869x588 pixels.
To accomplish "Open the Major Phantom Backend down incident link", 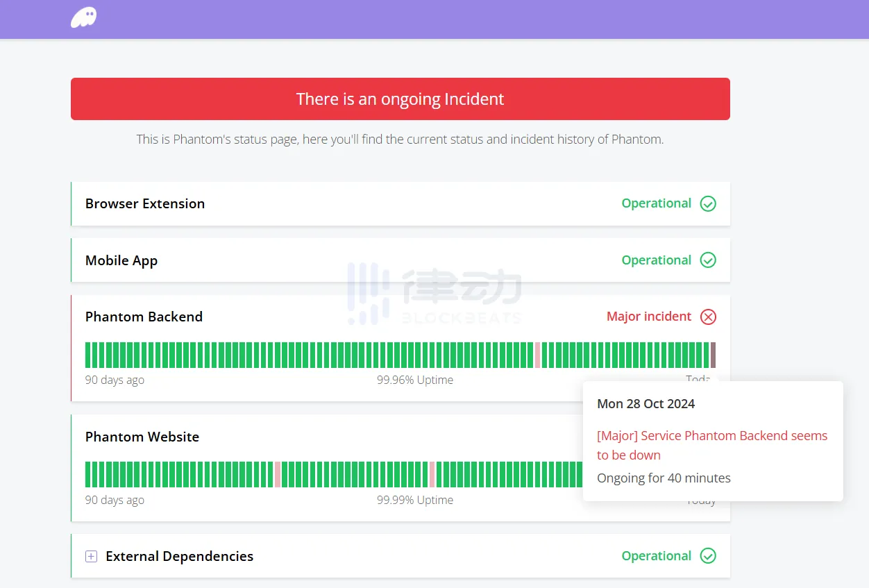I will pos(711,445).
